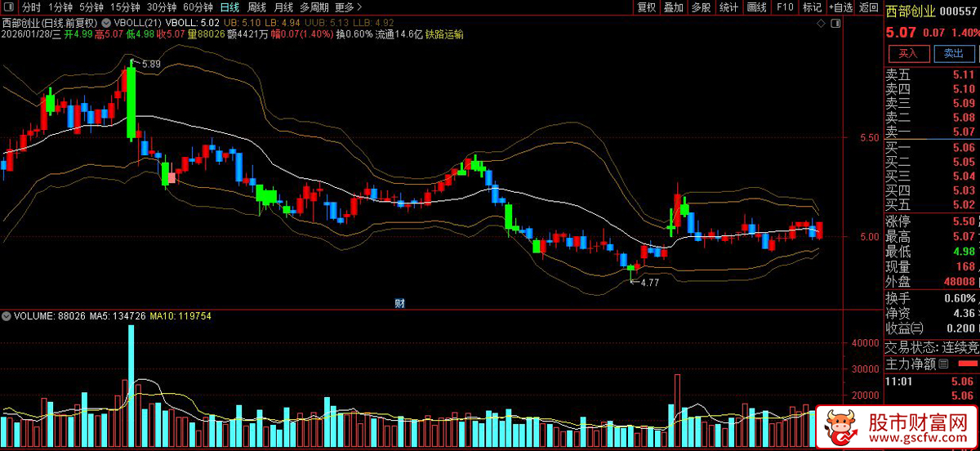The height and width of the screenshot is (451, 980).
Task: Click the stock code 000557
Action: pos(960,11)
